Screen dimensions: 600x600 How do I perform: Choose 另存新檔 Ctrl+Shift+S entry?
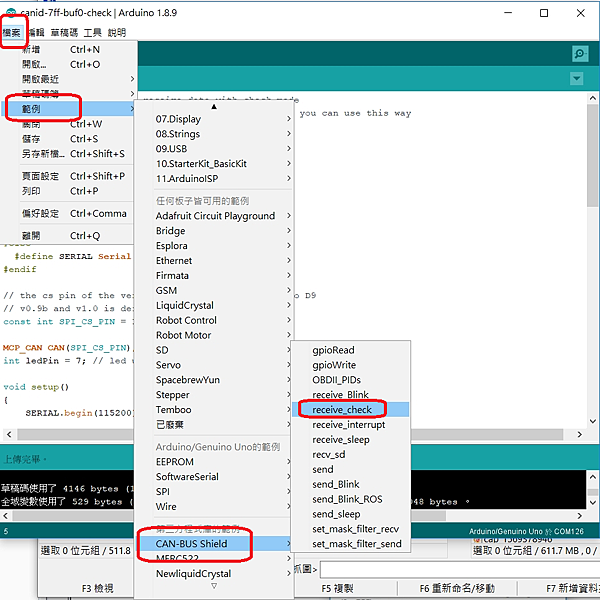click(69, 154)
